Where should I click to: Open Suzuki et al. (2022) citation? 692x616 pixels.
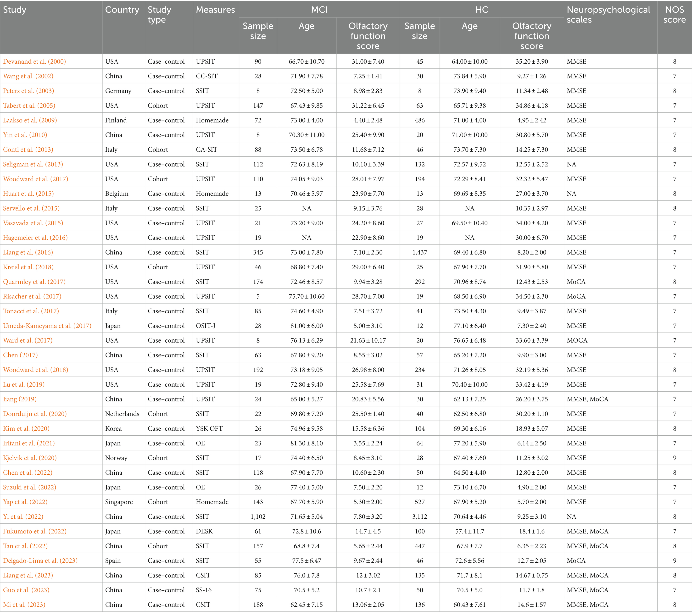pos(29,487)
